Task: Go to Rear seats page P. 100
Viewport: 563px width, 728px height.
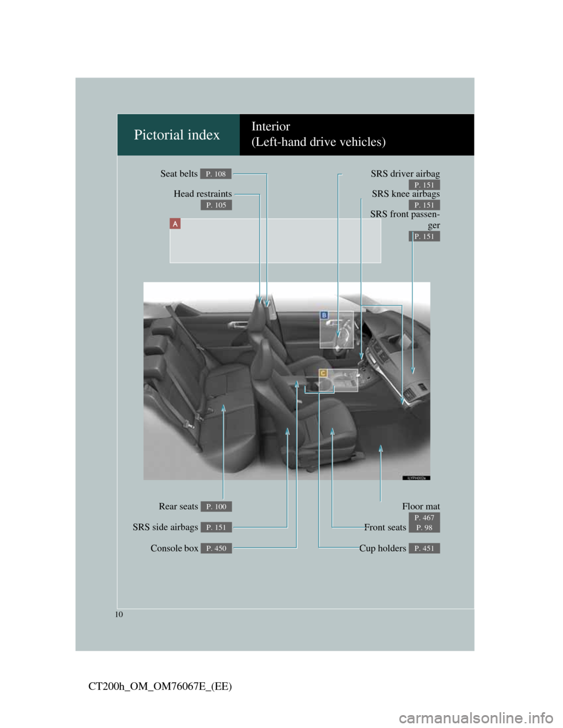Action: coord(216,506)
